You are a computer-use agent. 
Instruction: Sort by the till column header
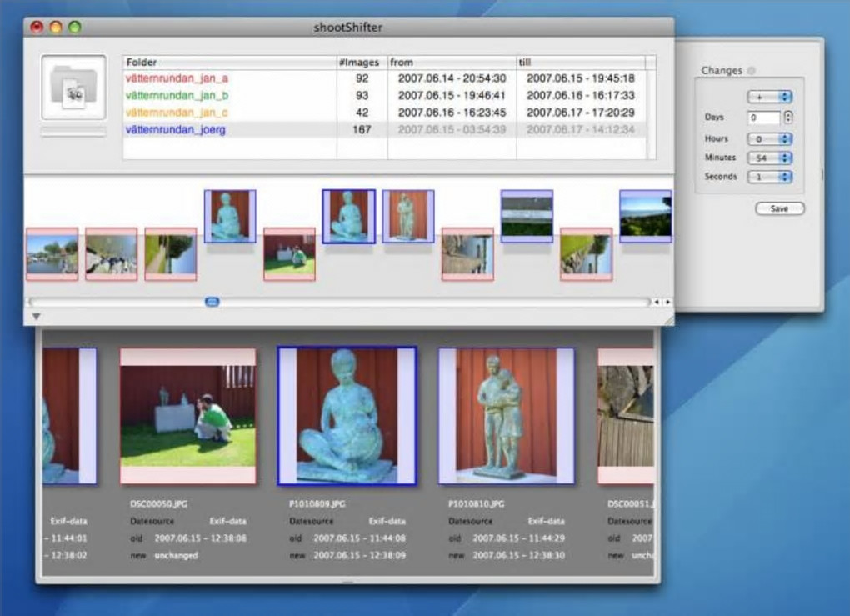(x=581, y=62)
